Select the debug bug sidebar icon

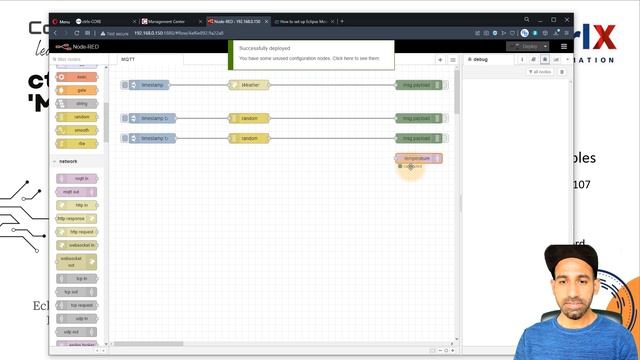[x=544, y=60]
